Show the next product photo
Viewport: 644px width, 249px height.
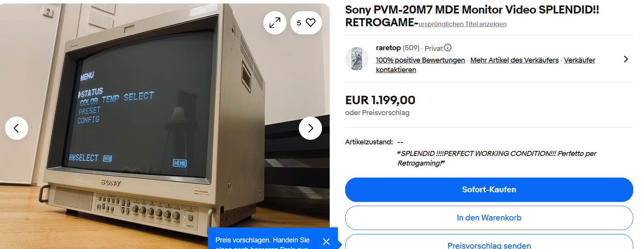tap(310, 128)
